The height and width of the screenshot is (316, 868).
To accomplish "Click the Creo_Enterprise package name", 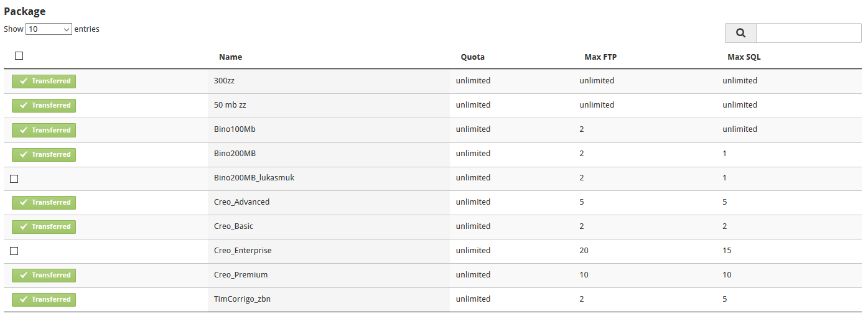I will (243, 251).
